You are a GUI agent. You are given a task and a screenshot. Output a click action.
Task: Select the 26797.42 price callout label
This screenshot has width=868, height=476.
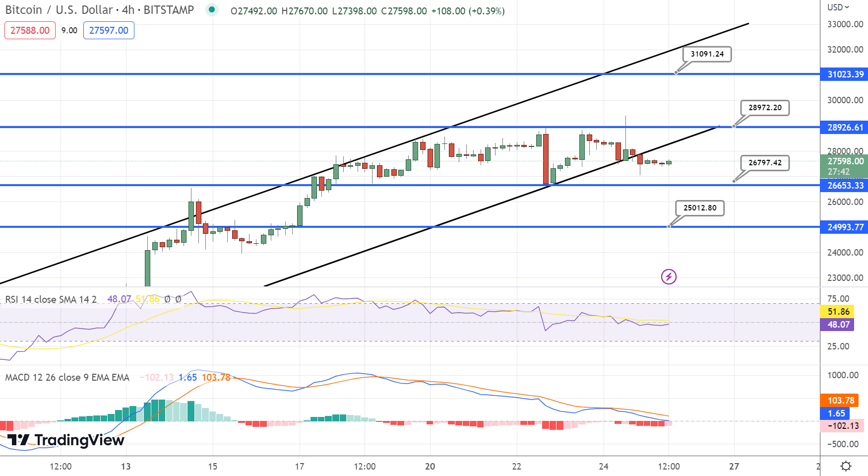(765, 163)
